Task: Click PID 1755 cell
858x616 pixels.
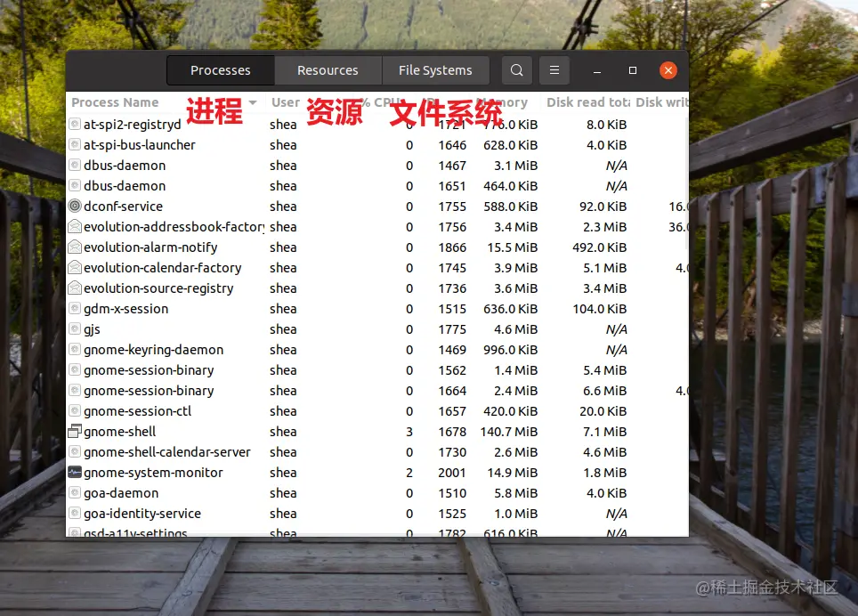Action: tap(452, 207)
